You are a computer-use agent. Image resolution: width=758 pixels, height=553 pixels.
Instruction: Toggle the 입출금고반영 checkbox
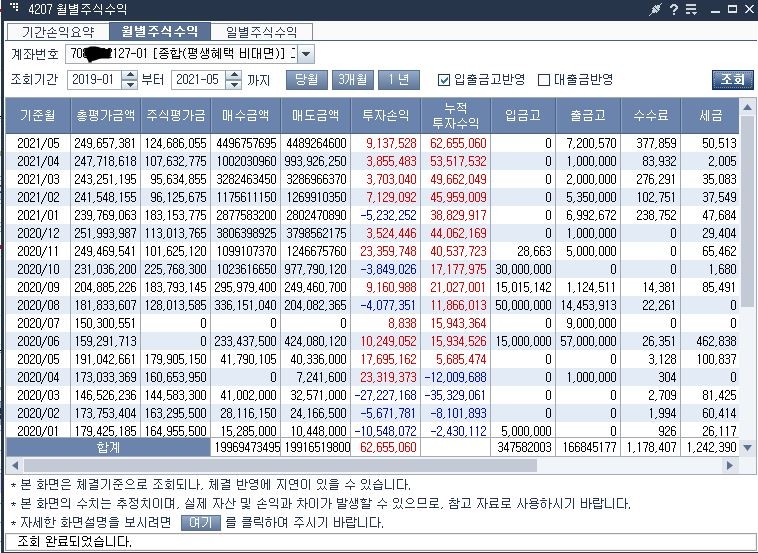443,80
